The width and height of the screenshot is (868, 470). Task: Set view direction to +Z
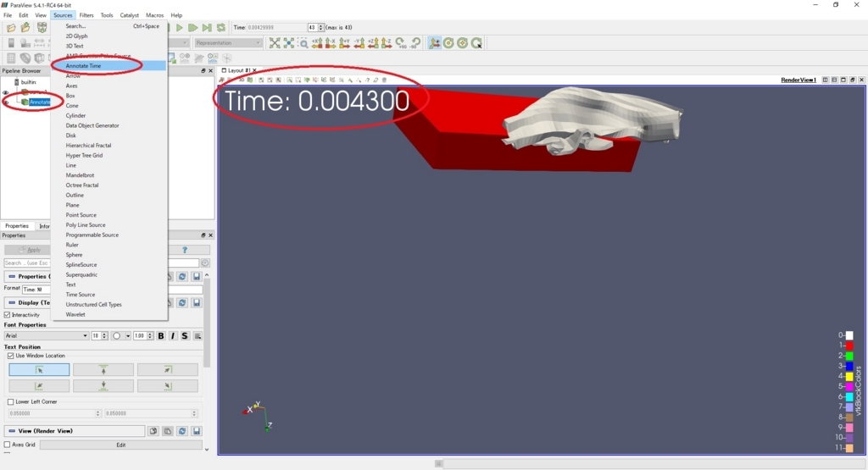(x=373, y=42)
